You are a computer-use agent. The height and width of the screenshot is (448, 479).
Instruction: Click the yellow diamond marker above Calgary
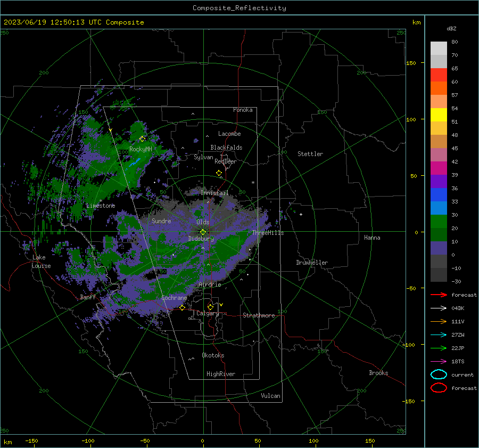210,307
